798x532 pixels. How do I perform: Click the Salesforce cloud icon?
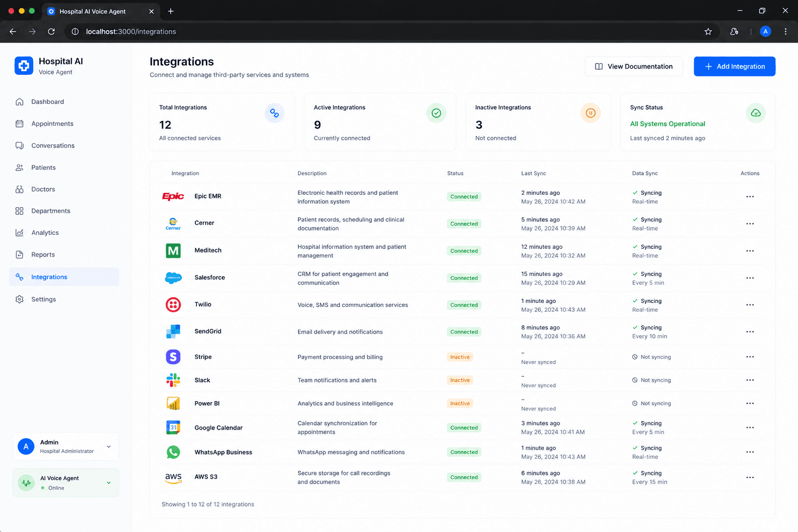(x=173, y=278)
